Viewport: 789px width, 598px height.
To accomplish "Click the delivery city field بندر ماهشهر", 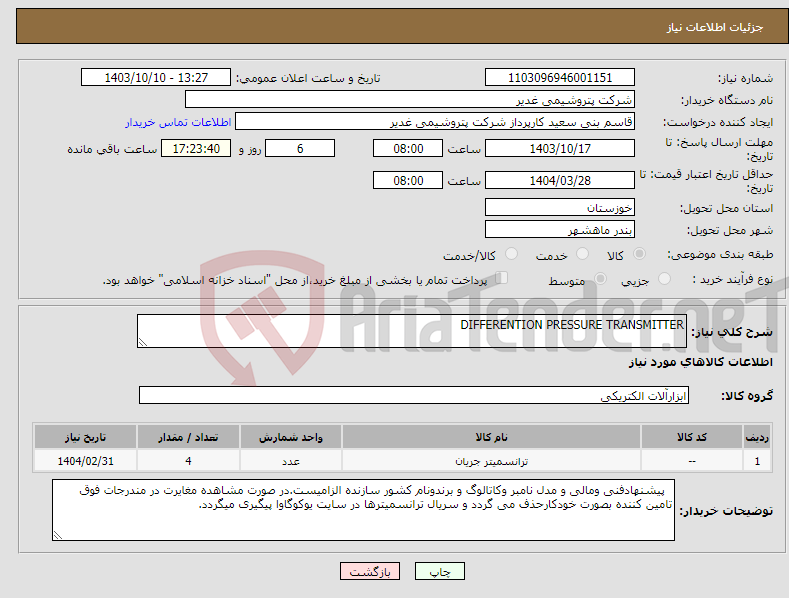I will [x=560, y=230].
